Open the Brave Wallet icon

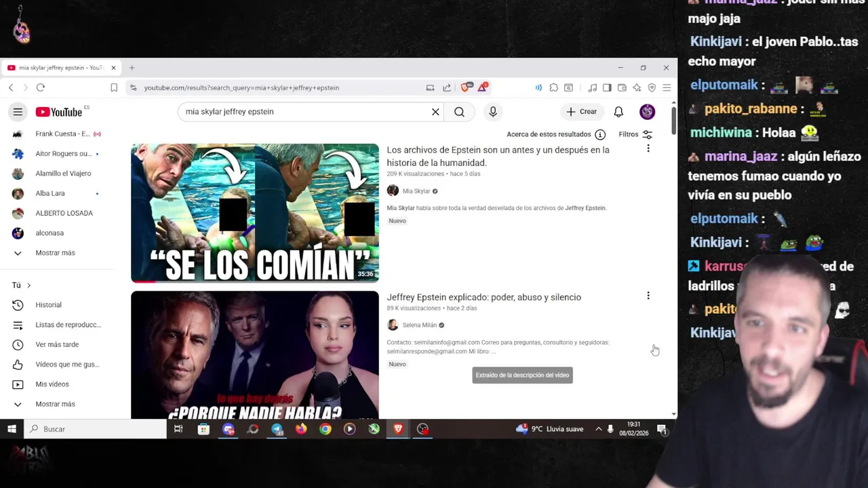pyautogui.click(x=622, y=87)
